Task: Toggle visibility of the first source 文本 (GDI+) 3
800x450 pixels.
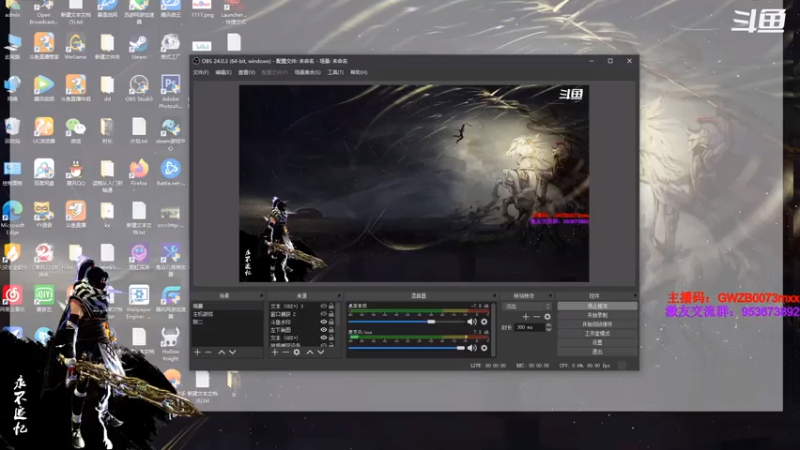Action: tap(323, 306)
